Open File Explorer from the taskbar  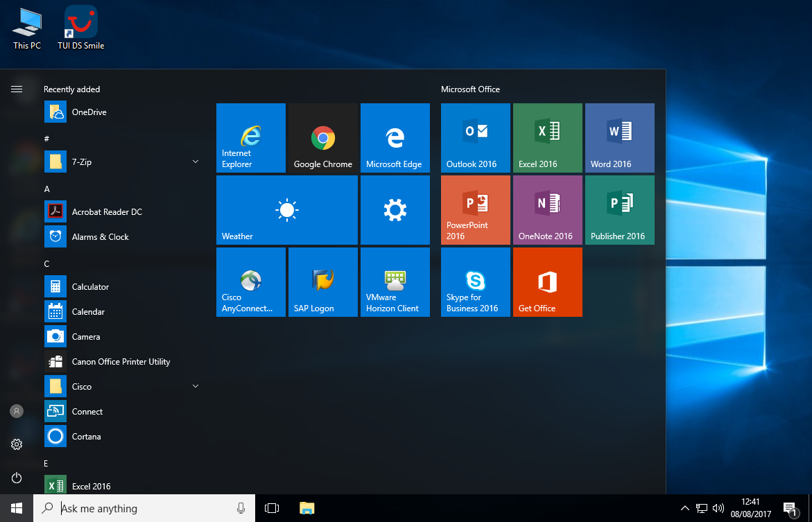[x=307, y=508]
